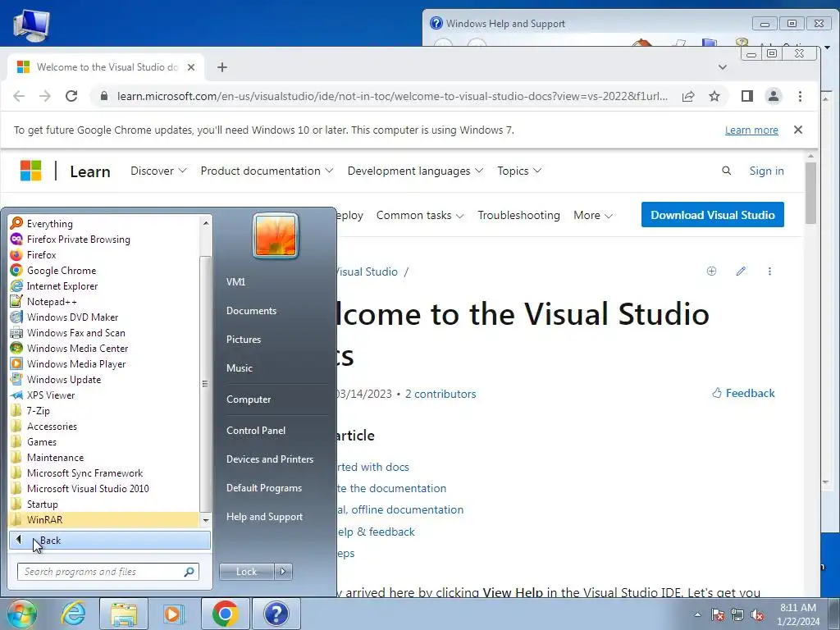This screenshot has width=840, height=630.
Task: Click the Sign in link
Action: pyautogui.click(x=766, y=171)
